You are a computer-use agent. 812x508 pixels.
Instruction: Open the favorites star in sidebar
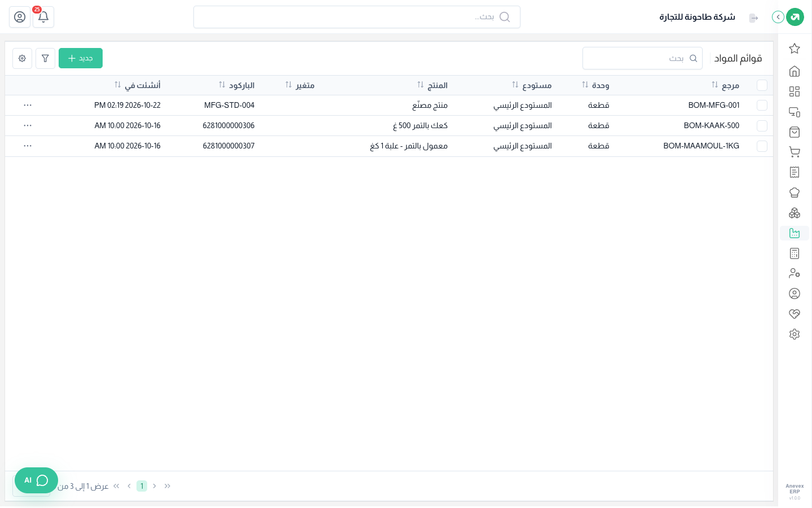(x=795, y=49)
